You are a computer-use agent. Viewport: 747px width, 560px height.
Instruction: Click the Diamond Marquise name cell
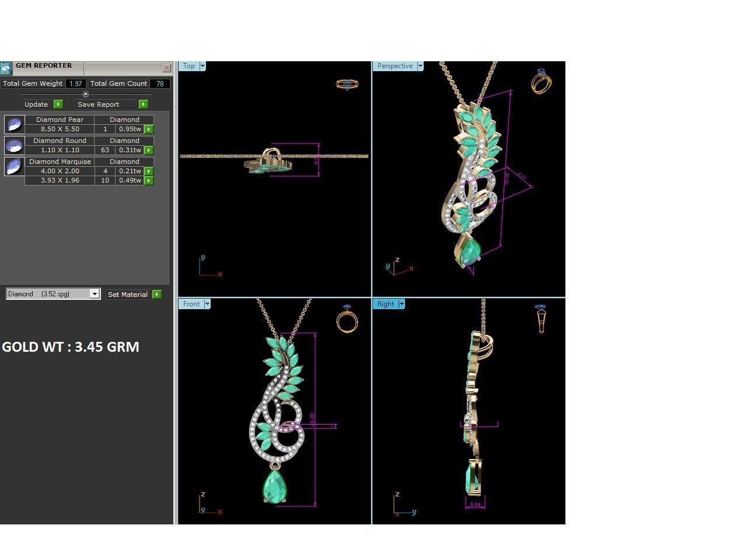(60, 162)
